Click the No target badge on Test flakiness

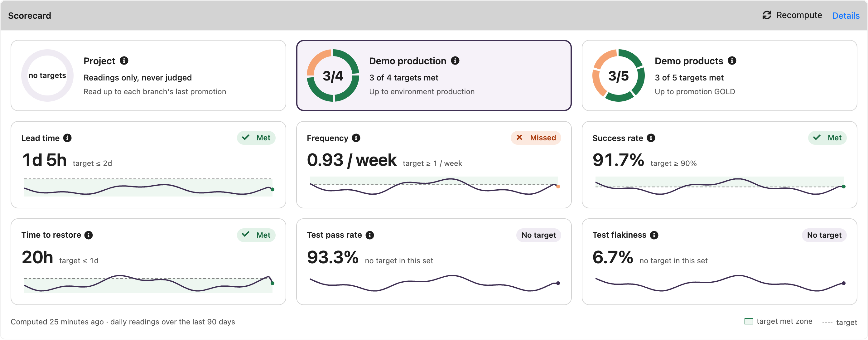pyautogui.click(x=824, y=235)
